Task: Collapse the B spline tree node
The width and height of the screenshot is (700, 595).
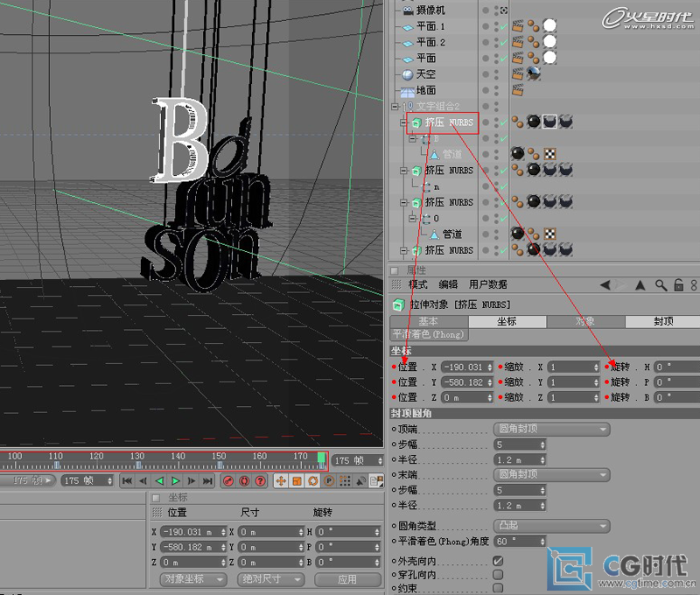Action: (413, 138)
